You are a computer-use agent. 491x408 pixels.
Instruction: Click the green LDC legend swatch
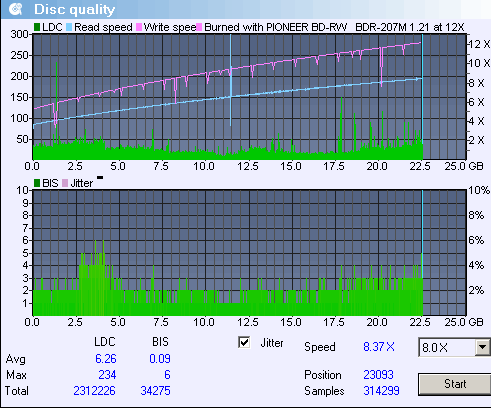[x=37, y=27]
